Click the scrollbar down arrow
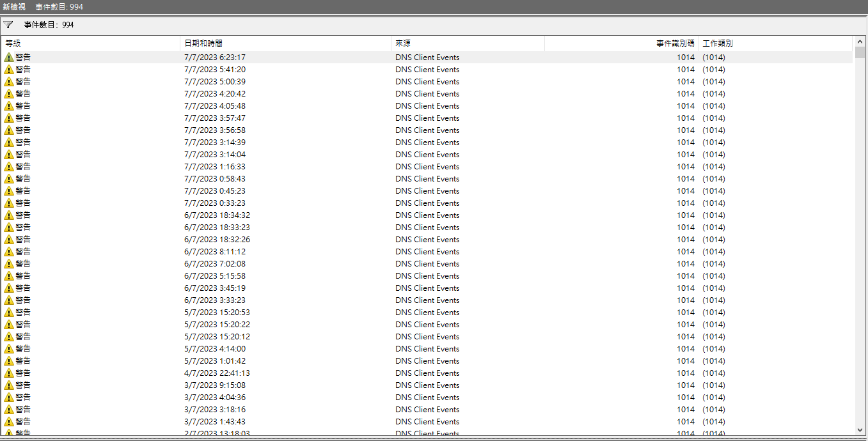Screen dimensions: 868x441 point(860,429)
